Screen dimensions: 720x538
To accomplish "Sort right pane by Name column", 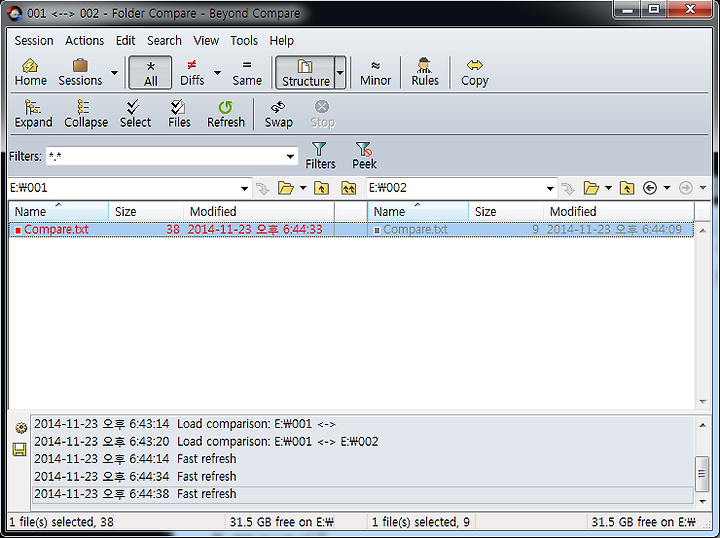I will tap(418, 212).
